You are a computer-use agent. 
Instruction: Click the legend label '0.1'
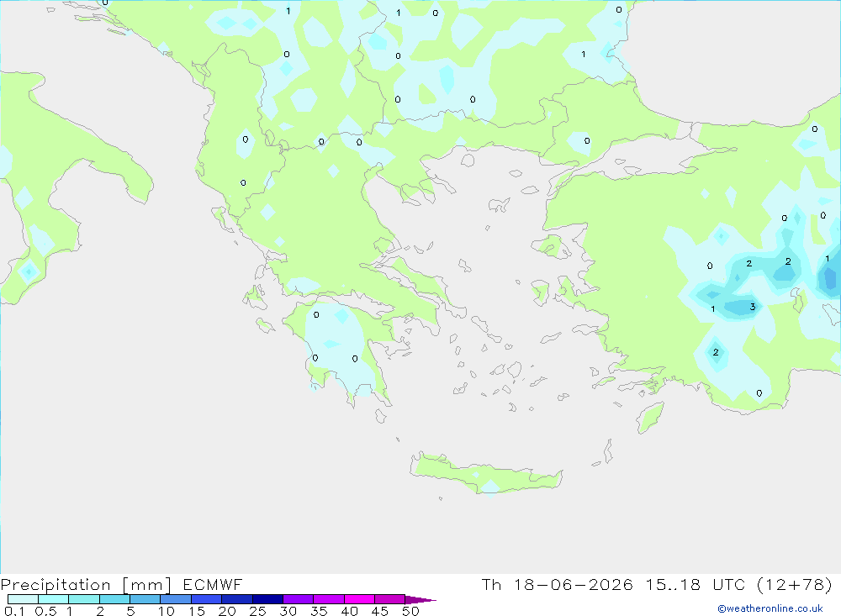point(14,611)
